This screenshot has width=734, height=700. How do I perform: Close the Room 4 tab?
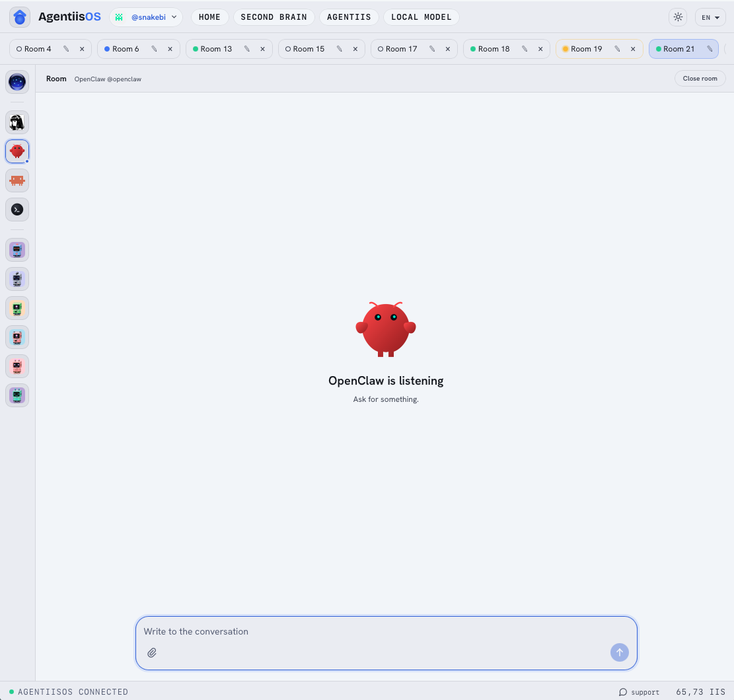(x=82, y=49)
